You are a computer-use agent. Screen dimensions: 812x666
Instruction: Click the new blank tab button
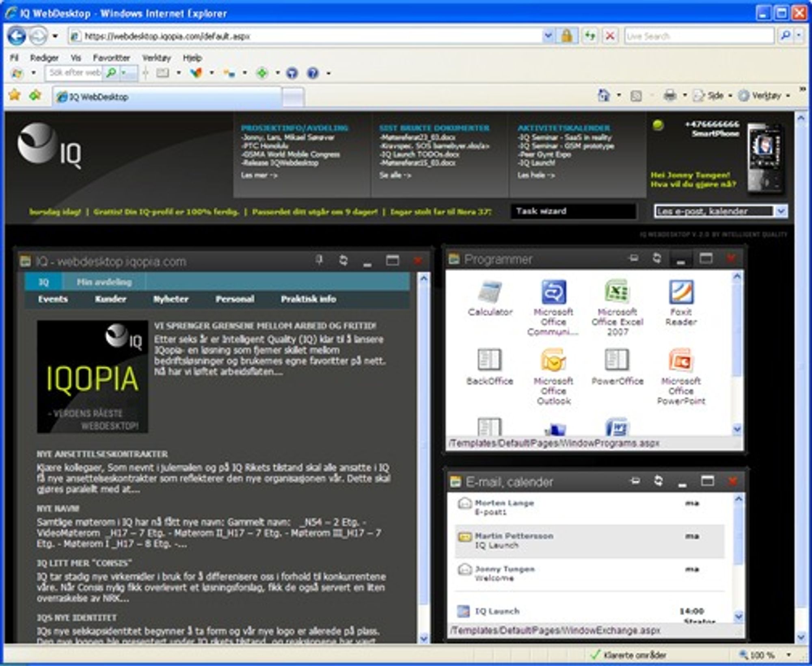click(x=293, y=97)
